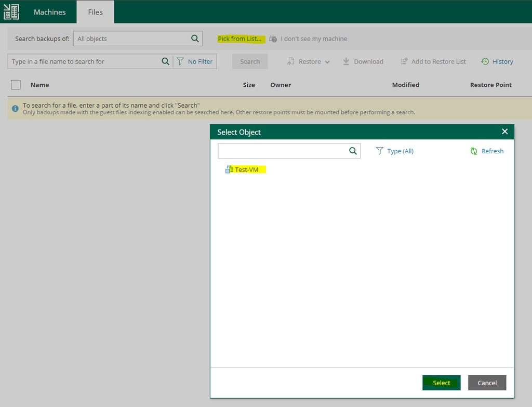Focus the Select Object search input field

(x=282, y=151)
